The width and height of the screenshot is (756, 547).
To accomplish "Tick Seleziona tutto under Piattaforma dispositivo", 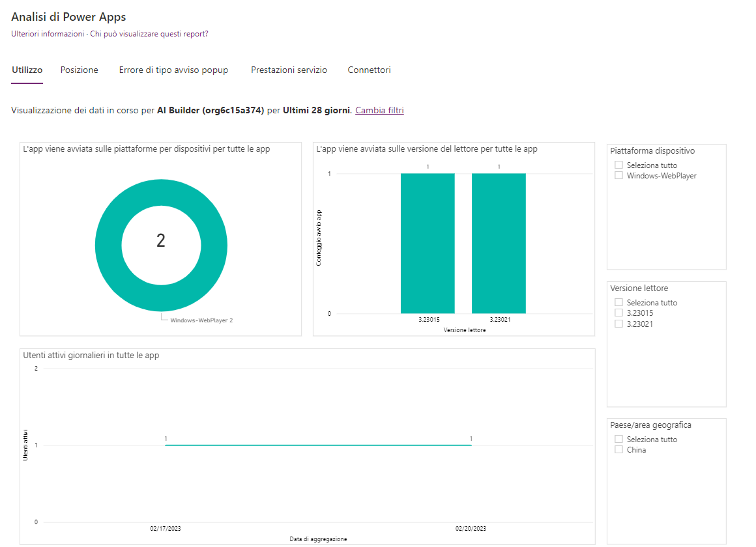I will [619, 165].
